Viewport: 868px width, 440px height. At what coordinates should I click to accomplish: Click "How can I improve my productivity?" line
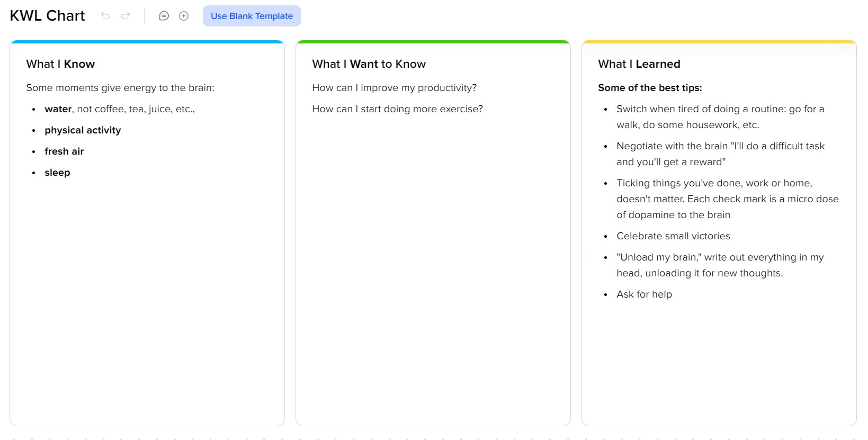pos(394,88)
